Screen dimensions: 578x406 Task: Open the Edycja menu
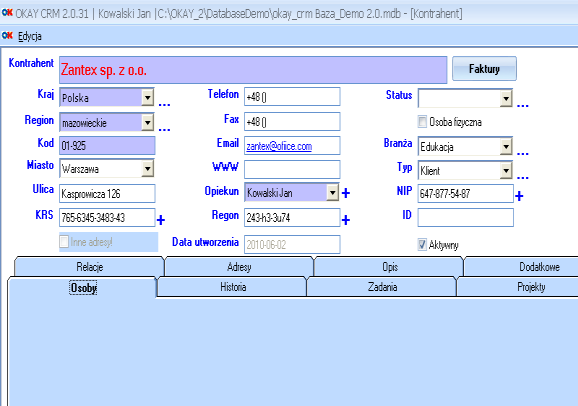(30, 36)
